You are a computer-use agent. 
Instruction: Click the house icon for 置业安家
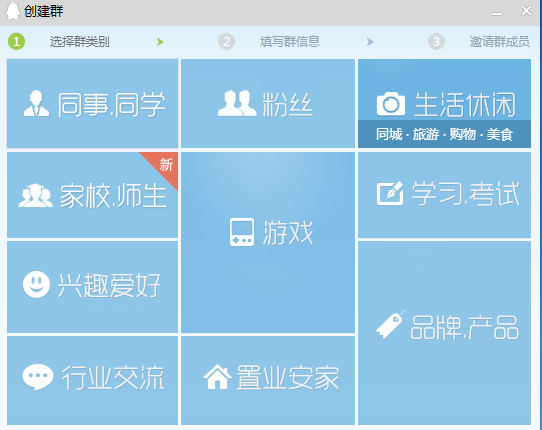[217, 377]
